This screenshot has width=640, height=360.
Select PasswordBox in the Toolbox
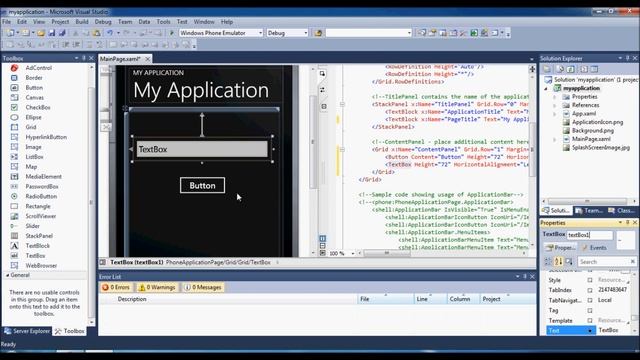tap(42, 187)
